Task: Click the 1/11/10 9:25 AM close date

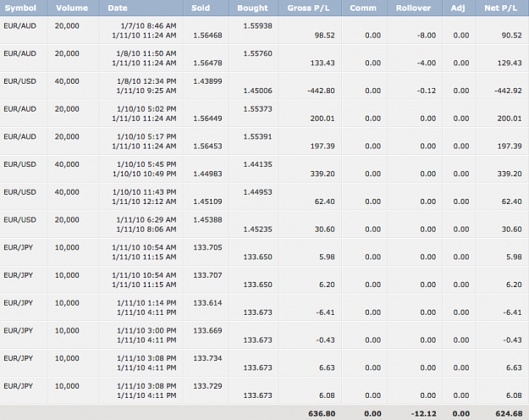Action: click(x=146, y=91)
